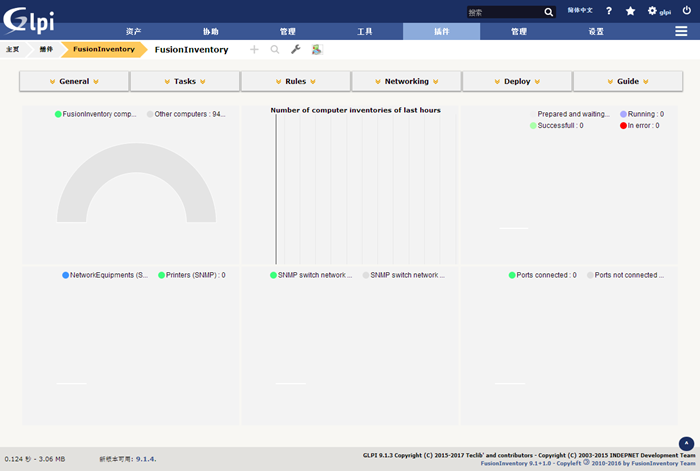Click the search magnifier button in header
The width and height of the screenshot is (700, 471).
click(549, 12)
